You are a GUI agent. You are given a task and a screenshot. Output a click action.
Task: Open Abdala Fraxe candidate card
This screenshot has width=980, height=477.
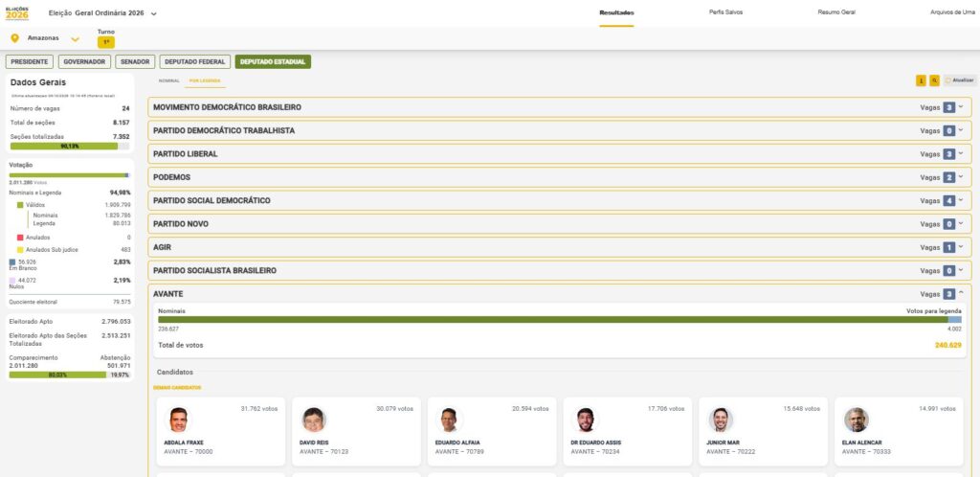point(221,431)
